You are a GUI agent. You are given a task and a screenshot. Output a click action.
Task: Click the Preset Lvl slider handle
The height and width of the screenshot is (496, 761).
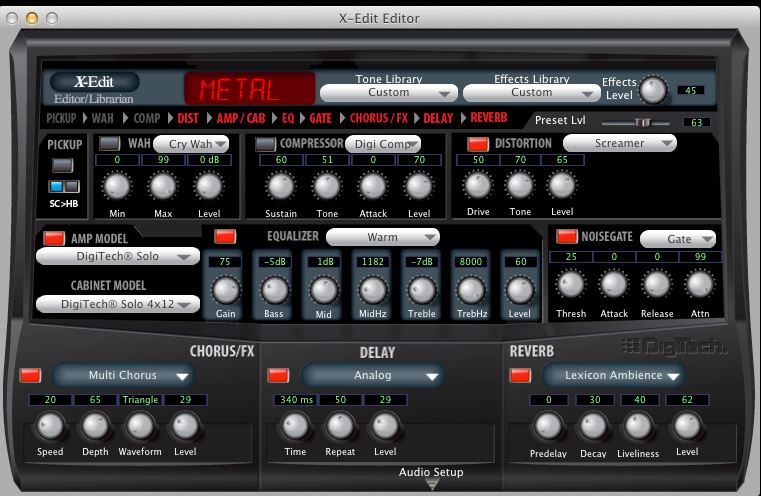pyautogui.click(x=642, y=122)
